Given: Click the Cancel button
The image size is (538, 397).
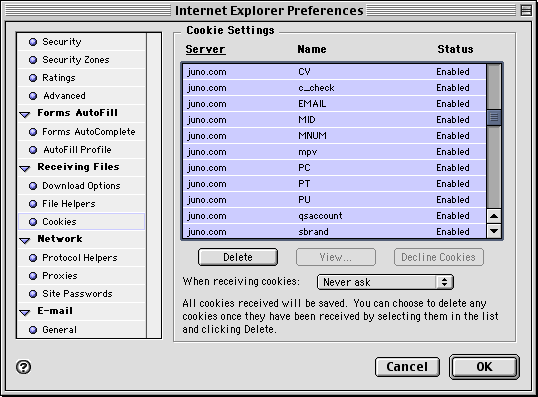Looking at the screenshot, I should pos(407,367).
